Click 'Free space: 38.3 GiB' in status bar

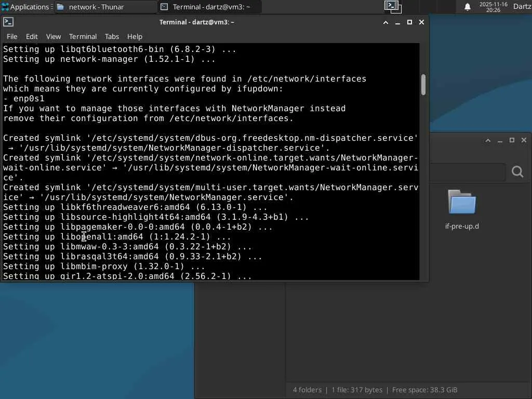point(424,390)
